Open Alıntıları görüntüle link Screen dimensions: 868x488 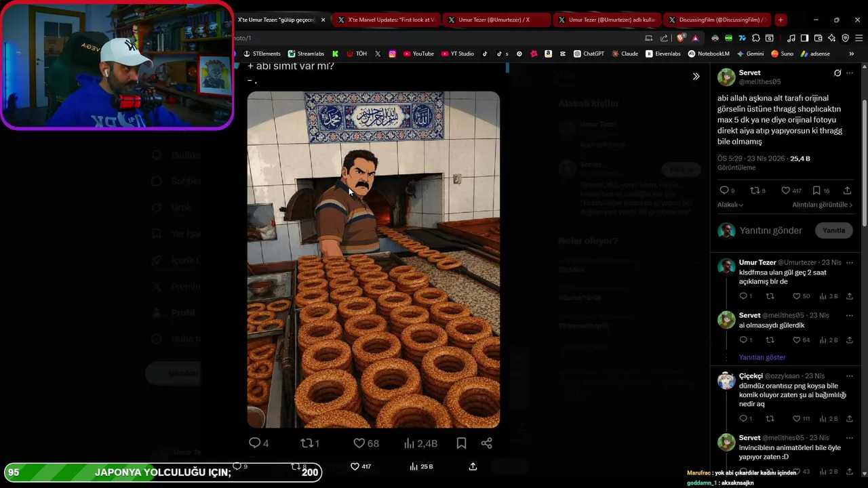point(822,205)
